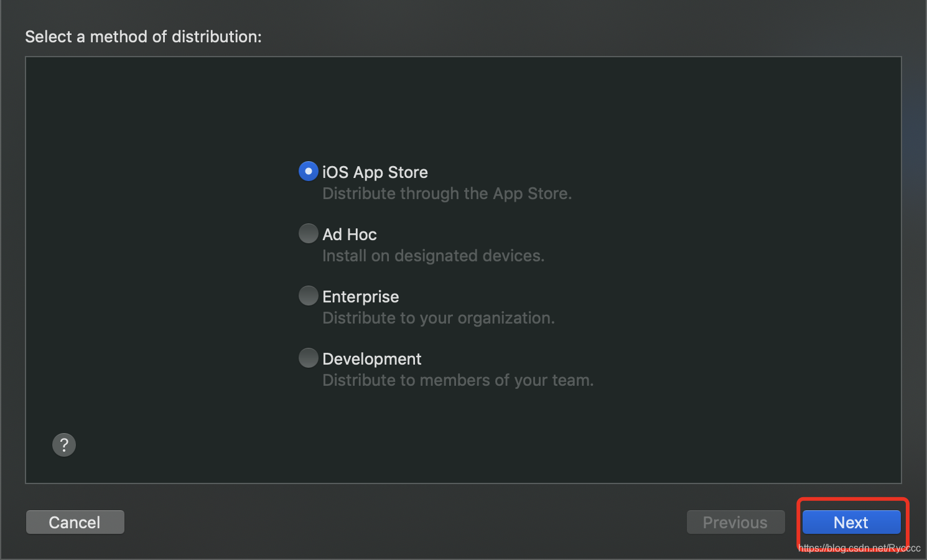Click the 'Distribute through the App Store.' description

[x=447, y=194]
